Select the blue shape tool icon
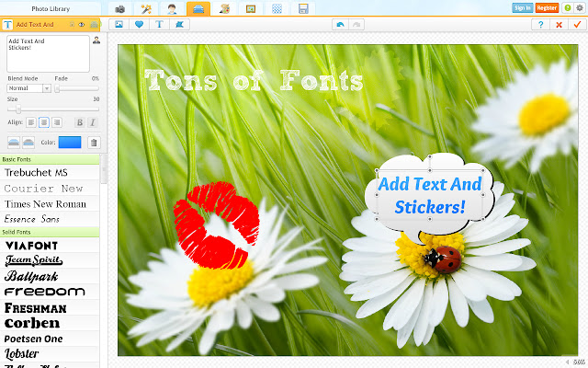 (x=180, y=25)
